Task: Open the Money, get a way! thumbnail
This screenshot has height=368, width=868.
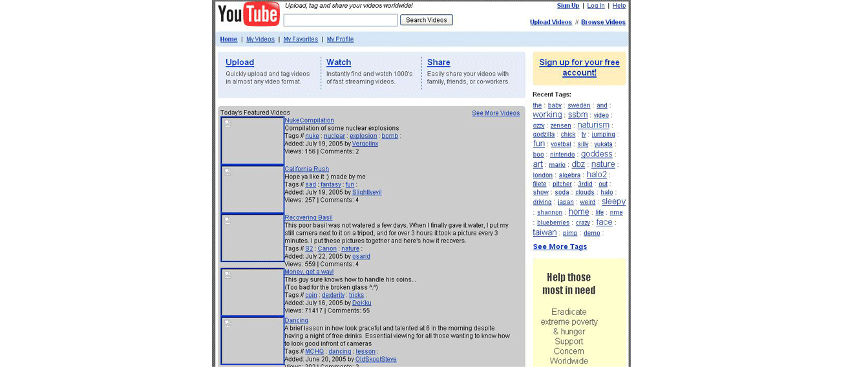Action: (253, 292)
